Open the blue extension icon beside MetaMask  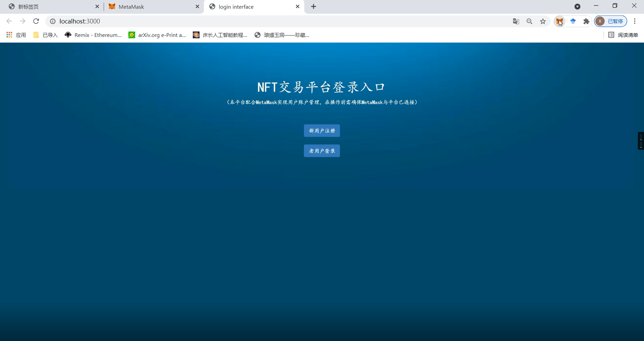573,21
